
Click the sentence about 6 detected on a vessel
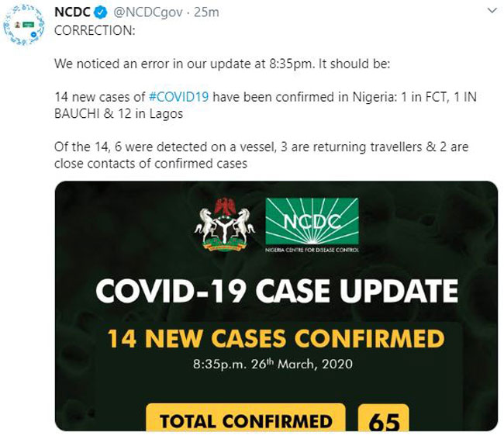261,155
